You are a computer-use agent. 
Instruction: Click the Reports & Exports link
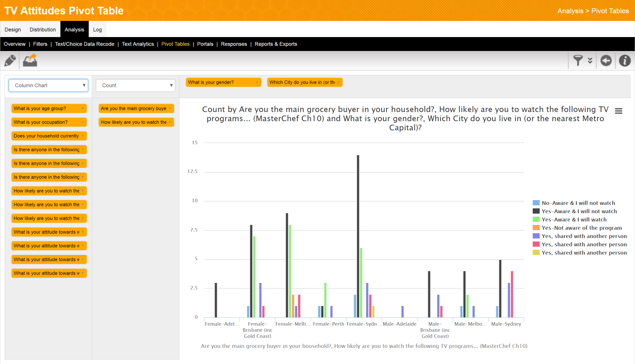pos(276,44)
